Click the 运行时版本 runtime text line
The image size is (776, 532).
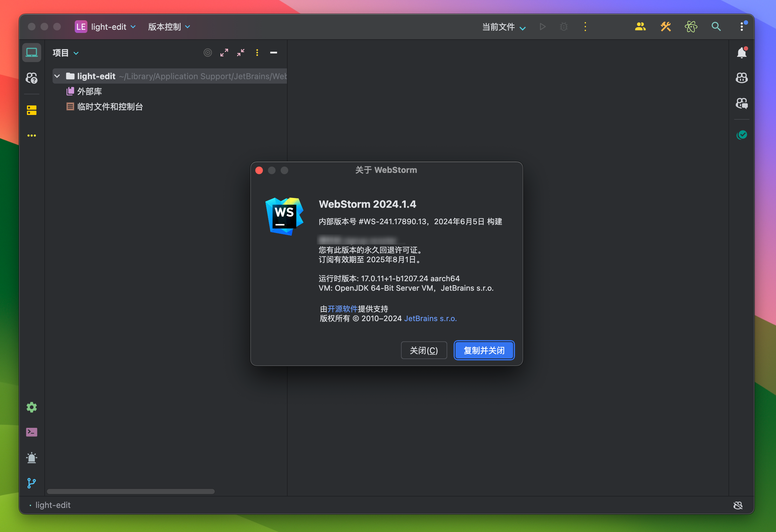pos(389,278)
